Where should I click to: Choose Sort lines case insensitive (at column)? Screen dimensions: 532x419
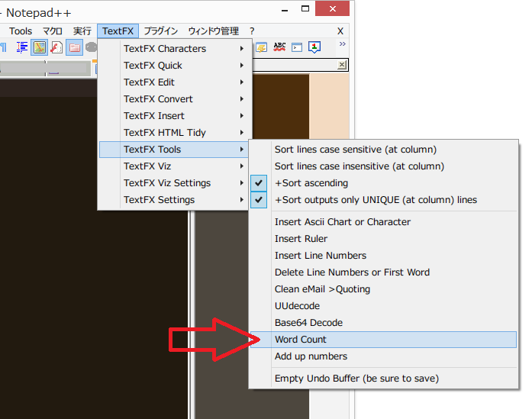383,166
